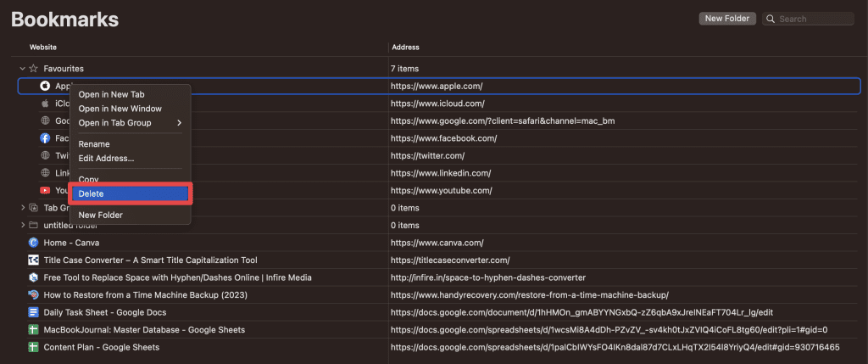
Task: Click the https://twitter.com/ address
Action: pos(428,155)
